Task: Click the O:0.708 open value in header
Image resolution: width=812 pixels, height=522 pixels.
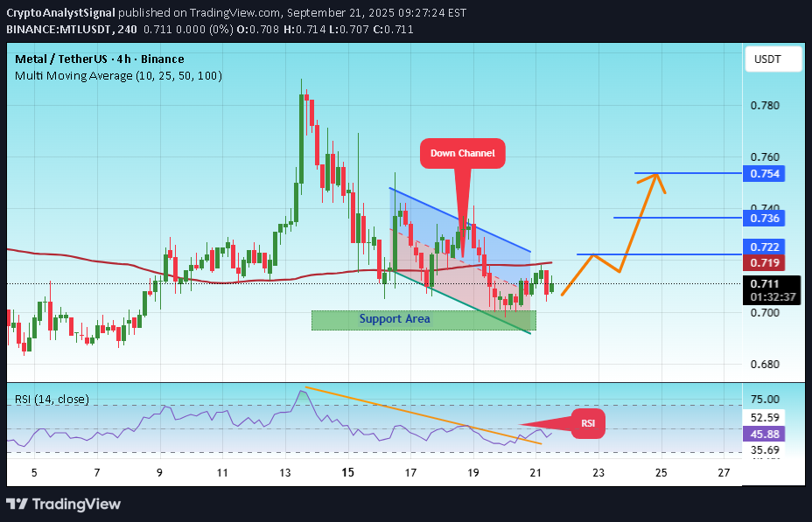Action: pyautogui.click(x=258, y=30)
